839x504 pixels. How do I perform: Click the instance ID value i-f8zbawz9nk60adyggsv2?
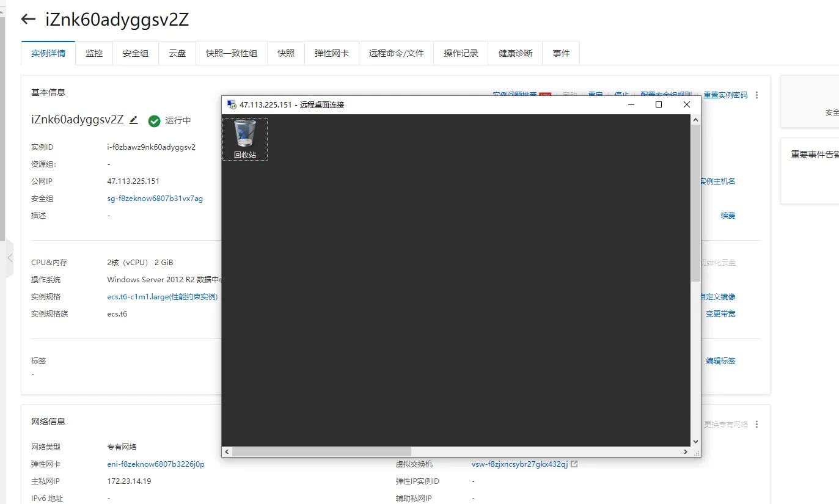tap(152, 147)
